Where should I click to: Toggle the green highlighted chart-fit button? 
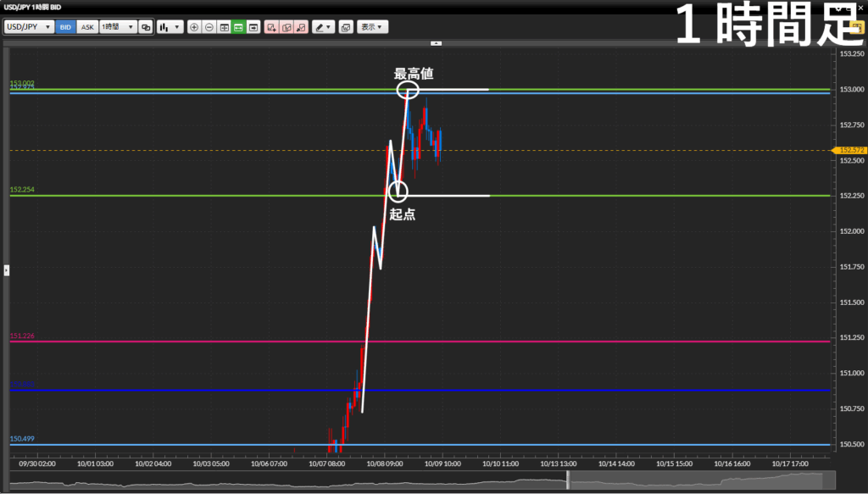coord(239,27)
